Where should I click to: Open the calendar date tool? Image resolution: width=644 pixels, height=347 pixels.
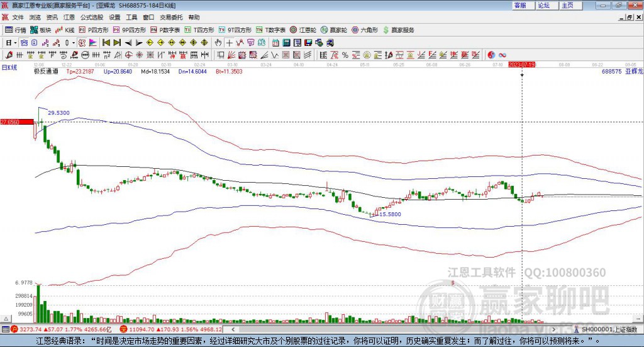[x=275, y=42]
